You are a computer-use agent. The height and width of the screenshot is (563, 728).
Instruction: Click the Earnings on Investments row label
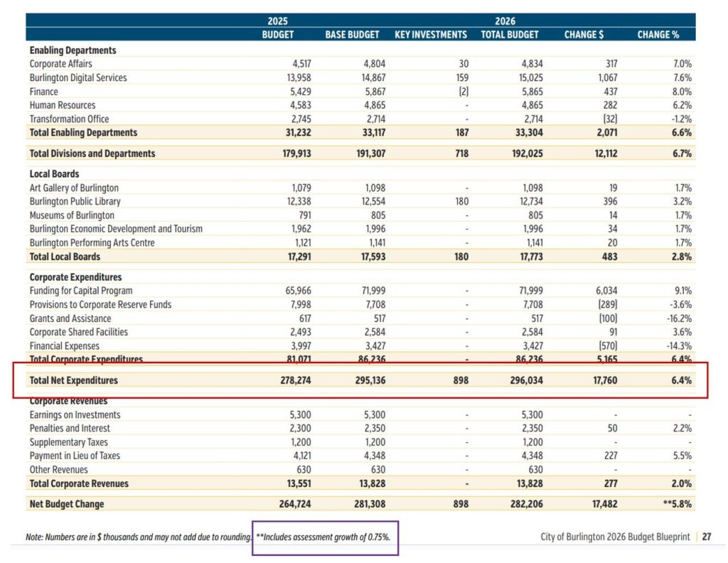pos(75,415)
